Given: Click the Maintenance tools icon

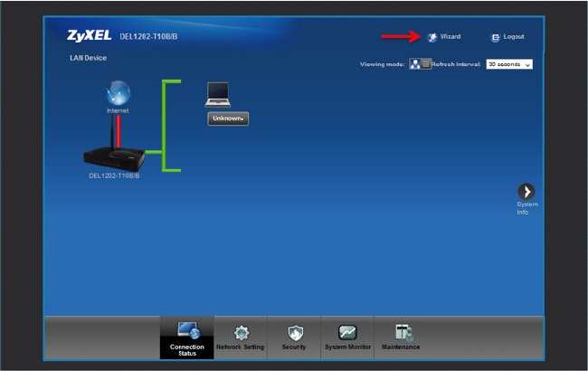Looking at the screenshot, I should point(403,333).
